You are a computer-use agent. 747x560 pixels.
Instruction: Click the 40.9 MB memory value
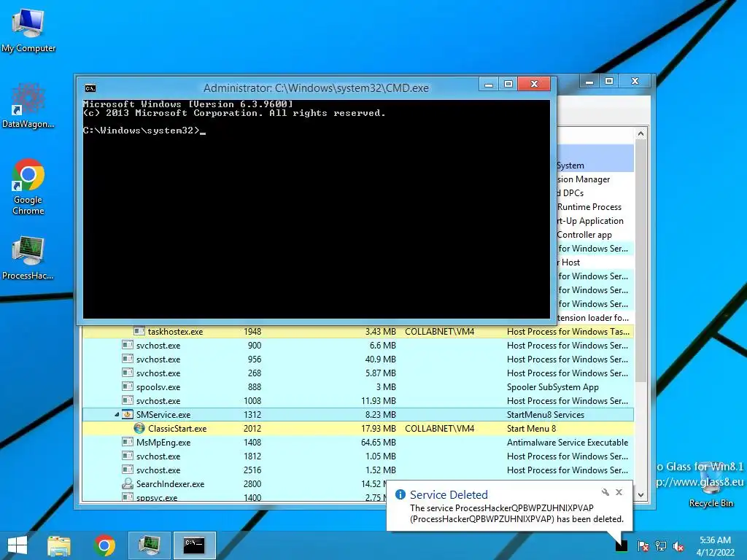[x=380, y=359]
